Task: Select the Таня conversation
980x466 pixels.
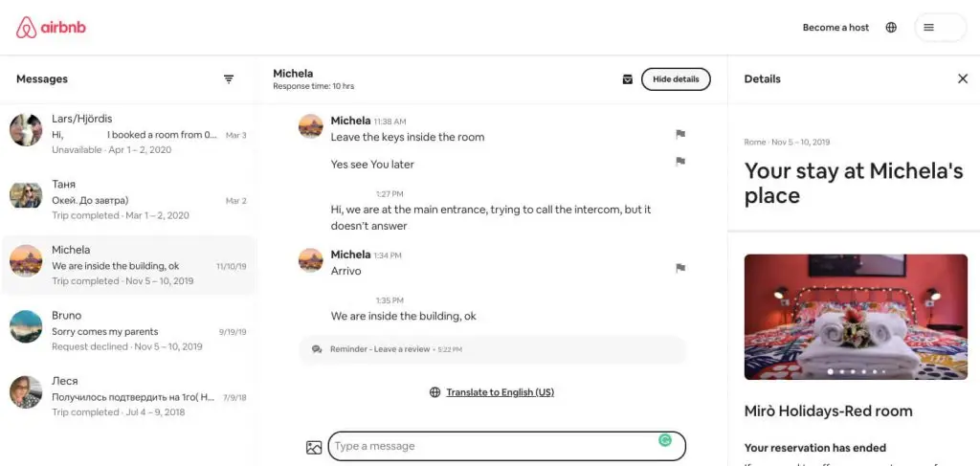Action: tap(128, 199)
